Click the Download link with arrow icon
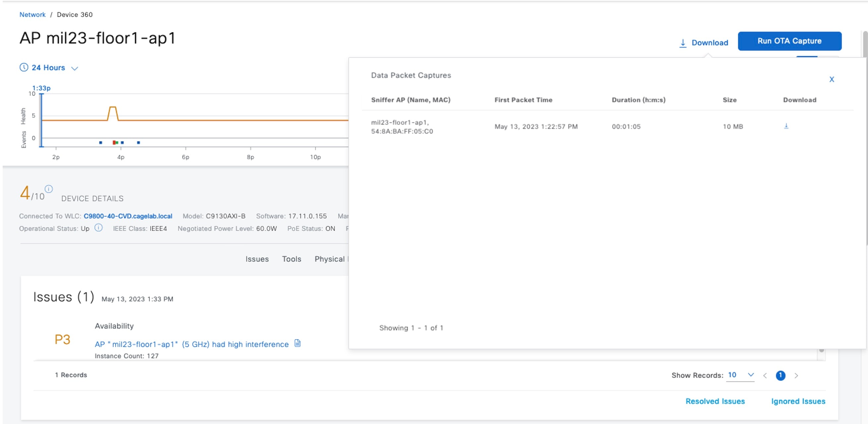This screenshot has height=424, width=868. (704, 43)
